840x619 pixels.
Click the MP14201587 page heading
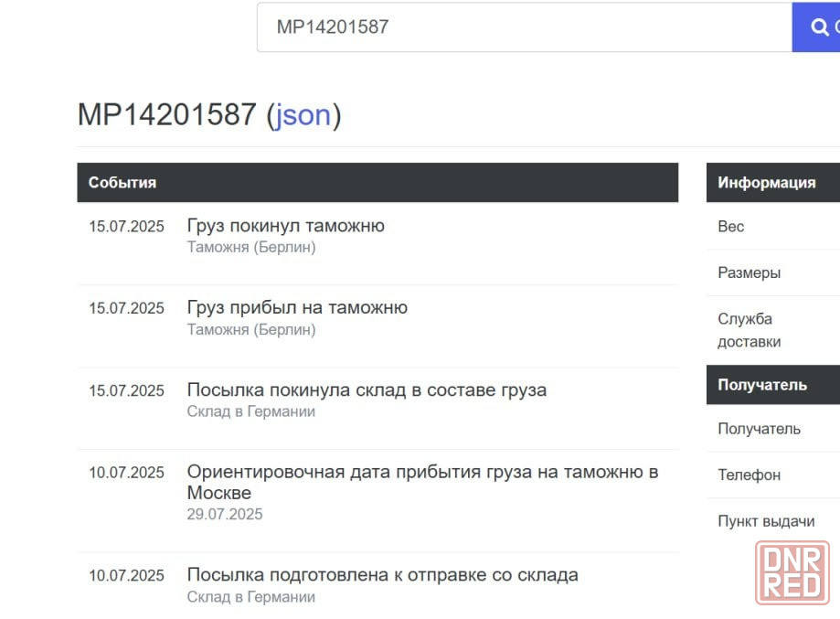click(x=166, y=115)
